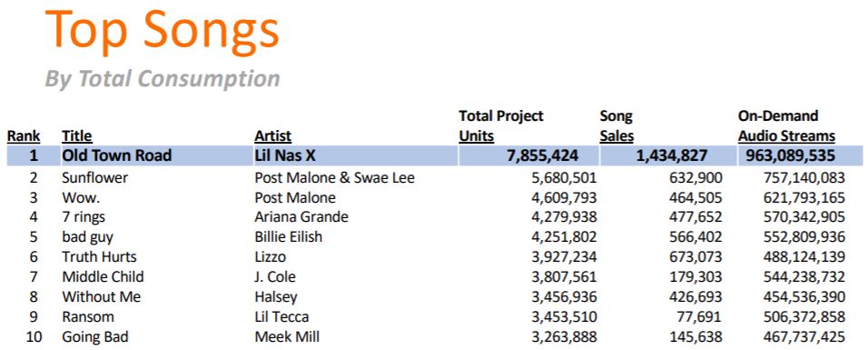The image size is (868, 350).
Task: Select the Old Town Road title cell
Action: pos(117,155)
